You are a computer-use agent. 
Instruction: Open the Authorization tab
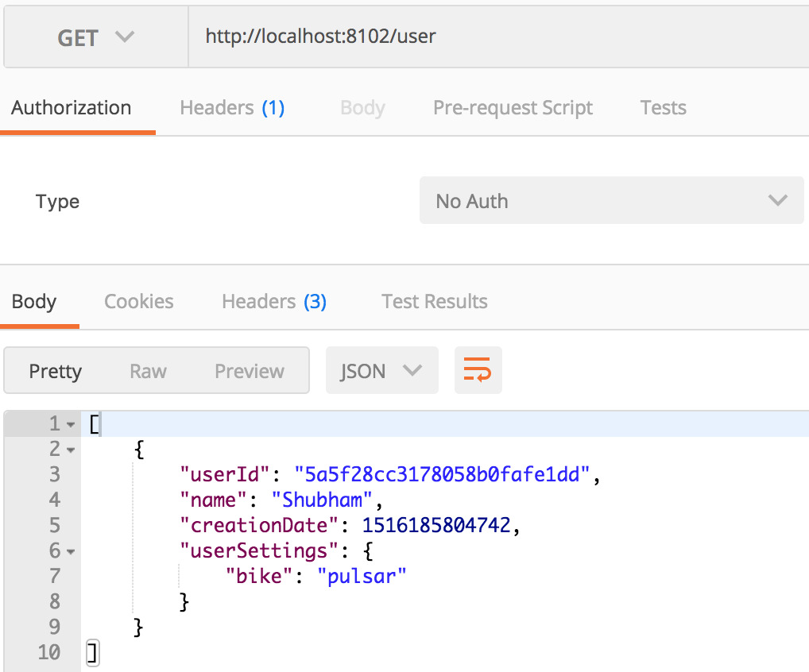click(70, 107)
